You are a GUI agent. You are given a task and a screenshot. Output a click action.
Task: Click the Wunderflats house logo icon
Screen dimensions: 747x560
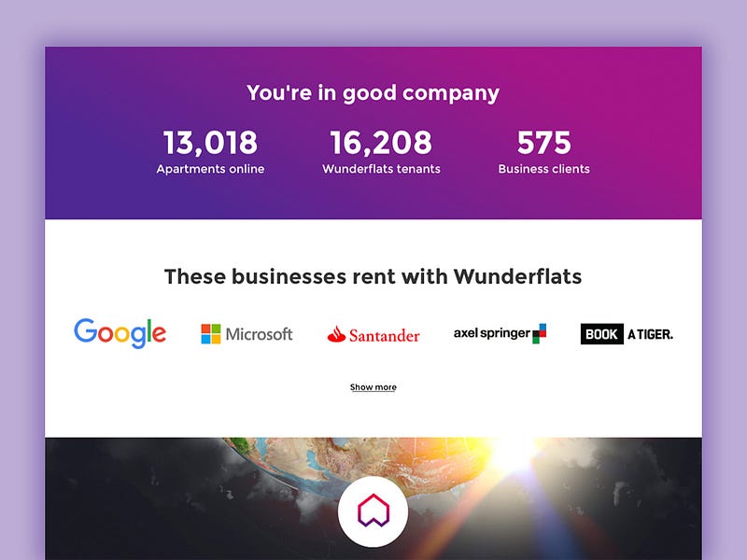(373, 511)
